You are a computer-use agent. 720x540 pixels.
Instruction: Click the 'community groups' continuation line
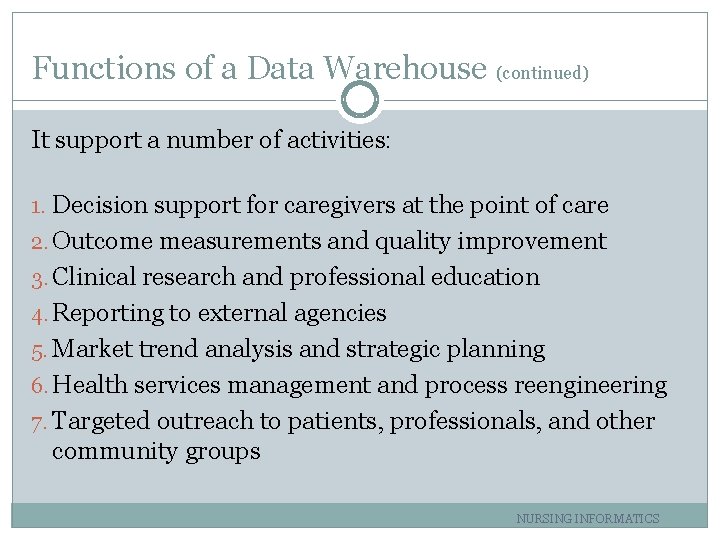pyautogui.click(x=156, y=451)
